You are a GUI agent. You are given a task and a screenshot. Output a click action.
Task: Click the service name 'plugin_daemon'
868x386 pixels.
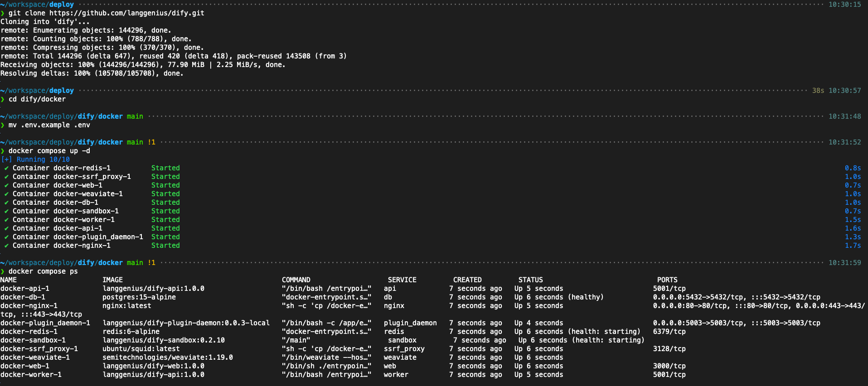pyautogui.click(x=410, y=323)
